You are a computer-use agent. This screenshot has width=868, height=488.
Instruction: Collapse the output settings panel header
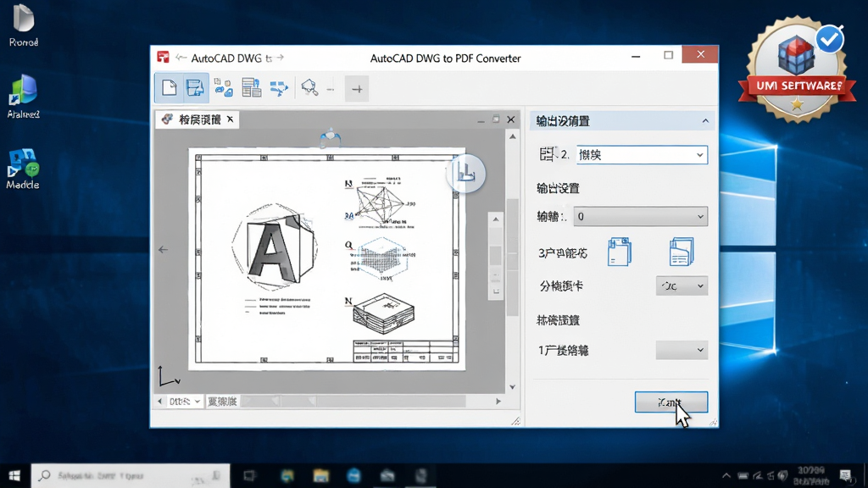[x=705, y=120]
